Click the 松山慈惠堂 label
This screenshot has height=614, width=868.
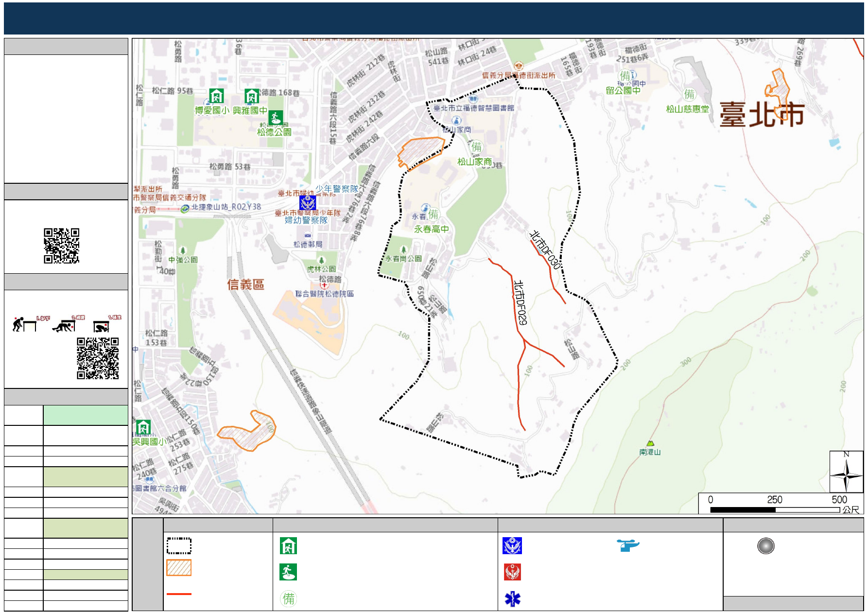688,109
